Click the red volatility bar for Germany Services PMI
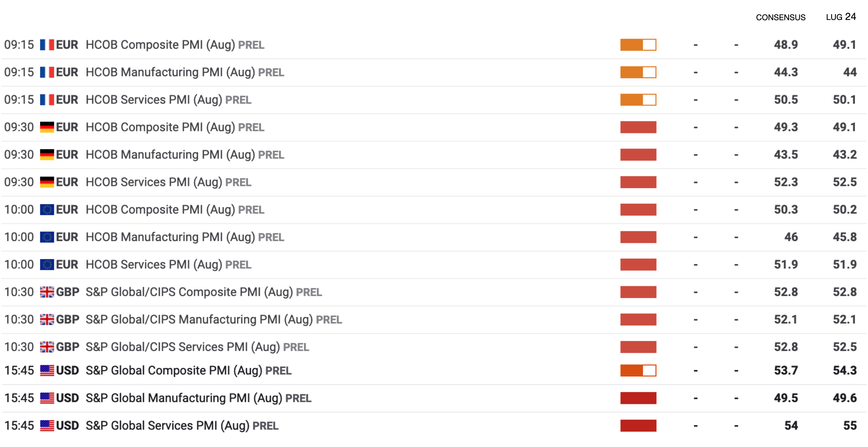Image resolution: width=868 pixels, height=447 pixels. pyautogui.click(x=638, y=182)
